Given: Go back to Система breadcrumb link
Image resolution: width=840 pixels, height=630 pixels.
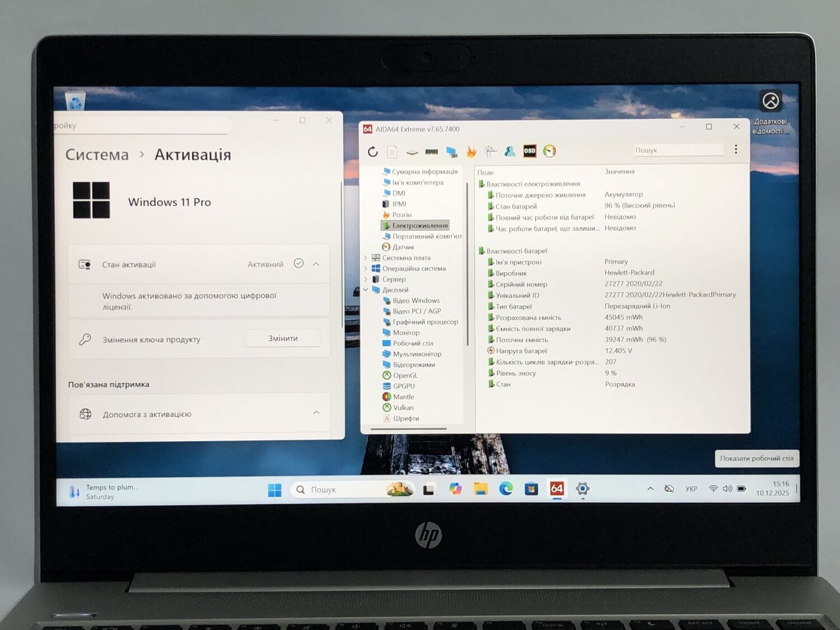Looking at the screenshot, I should 97,155.
